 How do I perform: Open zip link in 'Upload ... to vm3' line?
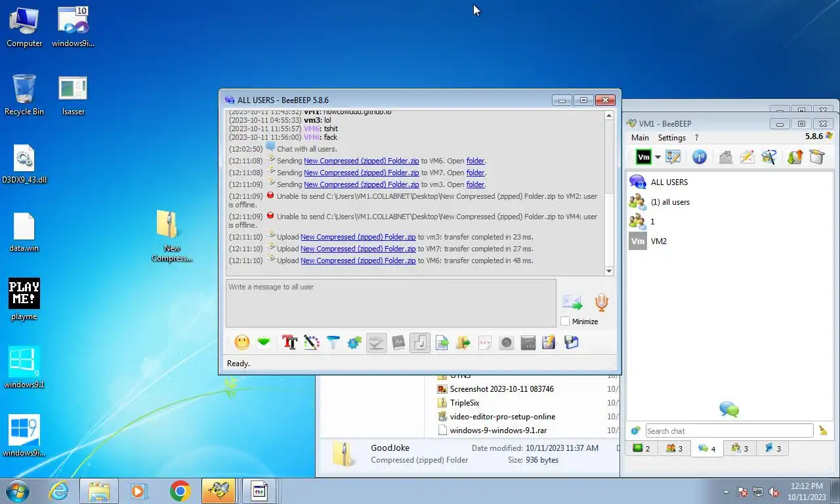[358, 237]
